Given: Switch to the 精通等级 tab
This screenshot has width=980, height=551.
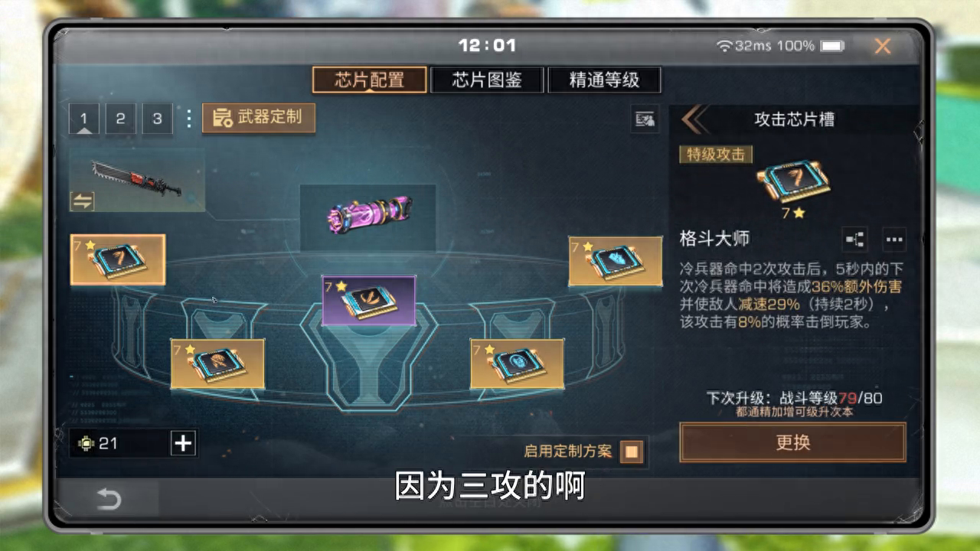Looking at the screenshot, I should pos(604,80).
